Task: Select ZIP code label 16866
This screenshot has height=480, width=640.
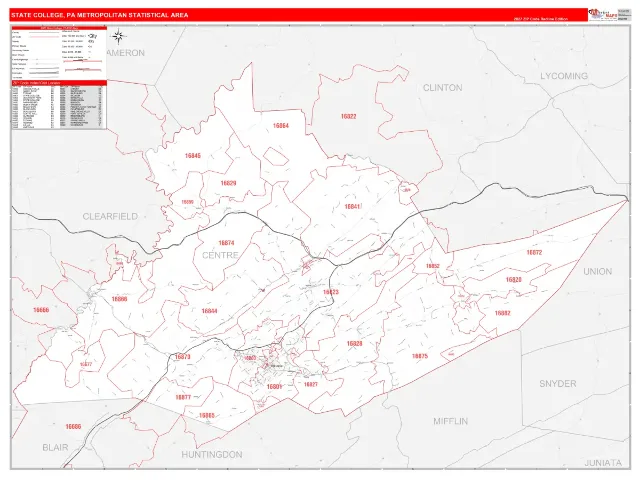Action: tap(119, 299)
